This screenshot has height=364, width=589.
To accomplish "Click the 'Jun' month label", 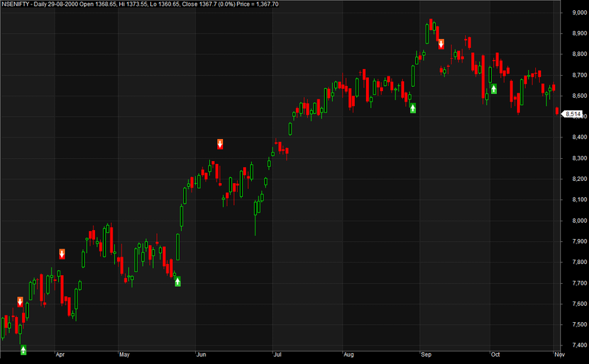I will click(x=201, y=354).
